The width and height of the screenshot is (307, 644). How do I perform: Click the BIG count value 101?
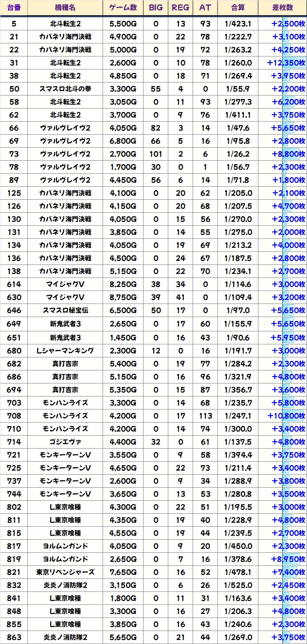coord(156,154)
